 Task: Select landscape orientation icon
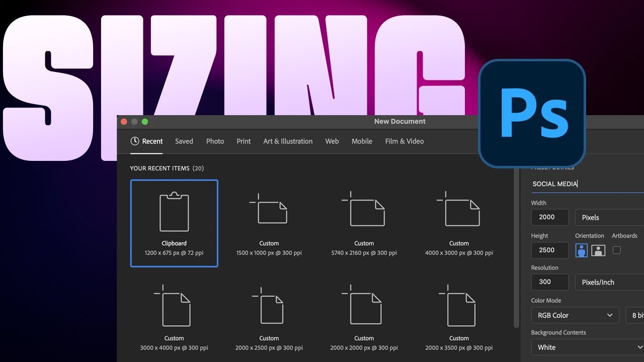pos(598,250)
